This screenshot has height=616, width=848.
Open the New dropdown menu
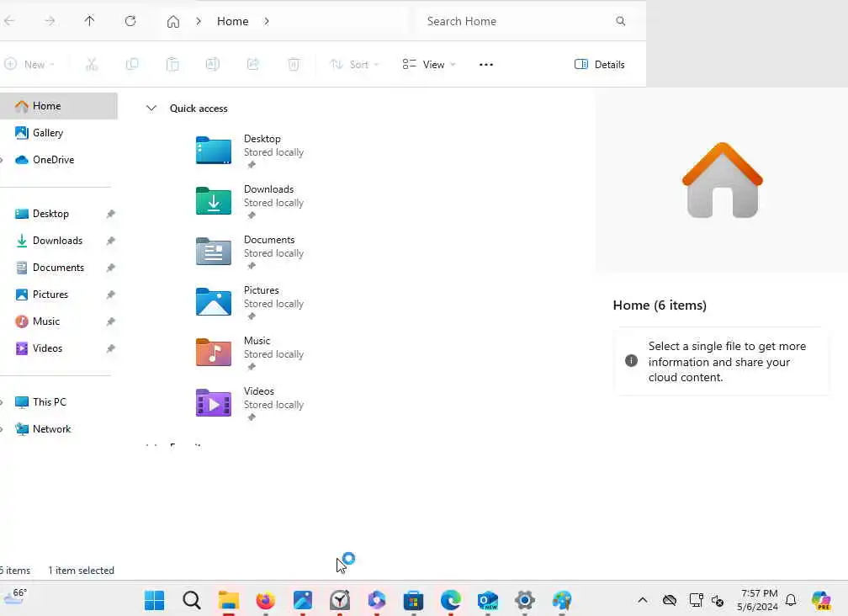29,64
